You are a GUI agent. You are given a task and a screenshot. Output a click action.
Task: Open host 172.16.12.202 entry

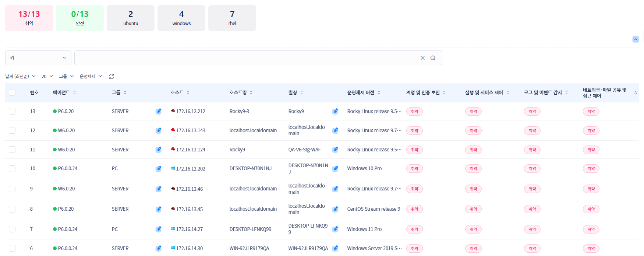(x=190, y=169)
